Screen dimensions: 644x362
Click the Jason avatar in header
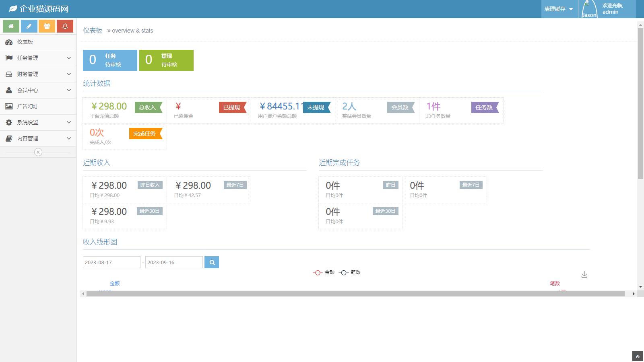coord(589,9)
